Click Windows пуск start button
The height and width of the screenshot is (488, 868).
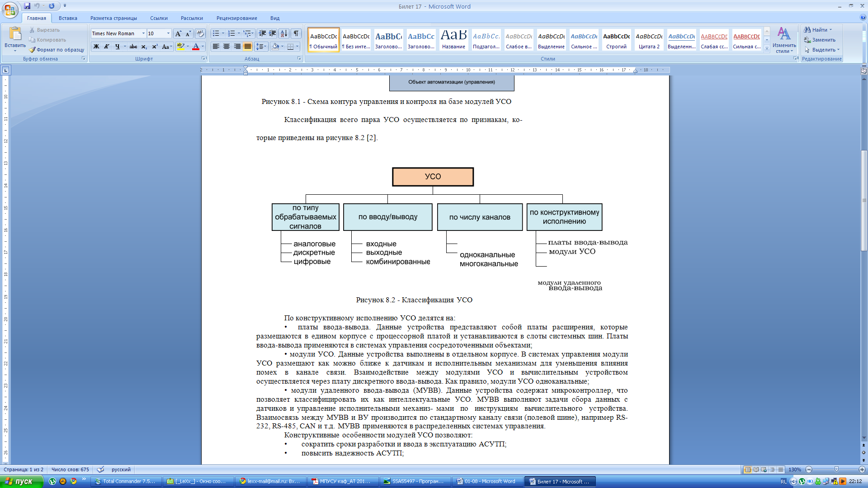22,482
